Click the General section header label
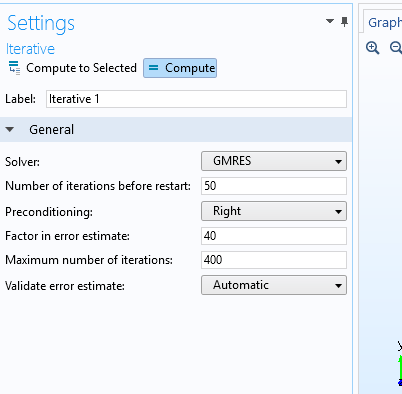 pyautogui.click(x=51, y=130)
